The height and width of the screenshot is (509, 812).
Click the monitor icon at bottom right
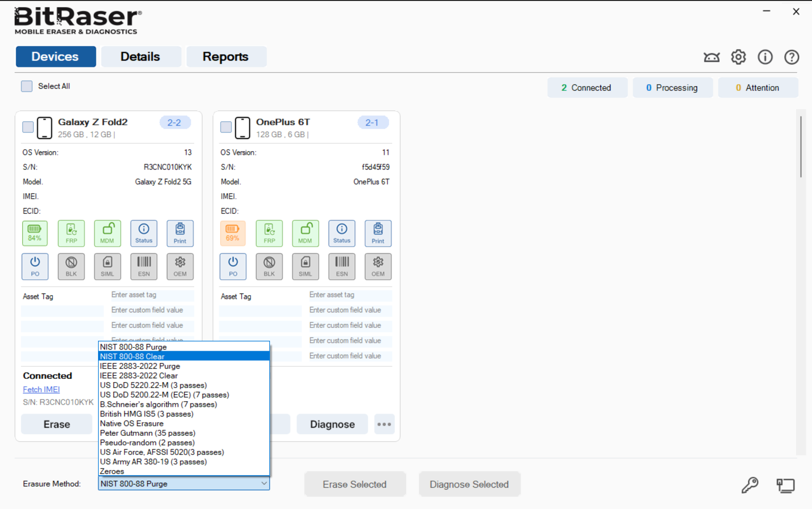pyautogui.click(x=786, y=485)
